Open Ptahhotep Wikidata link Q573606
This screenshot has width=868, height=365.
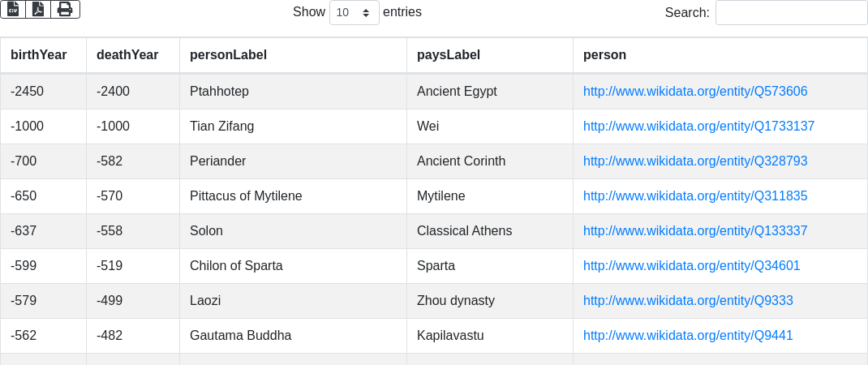695,92
